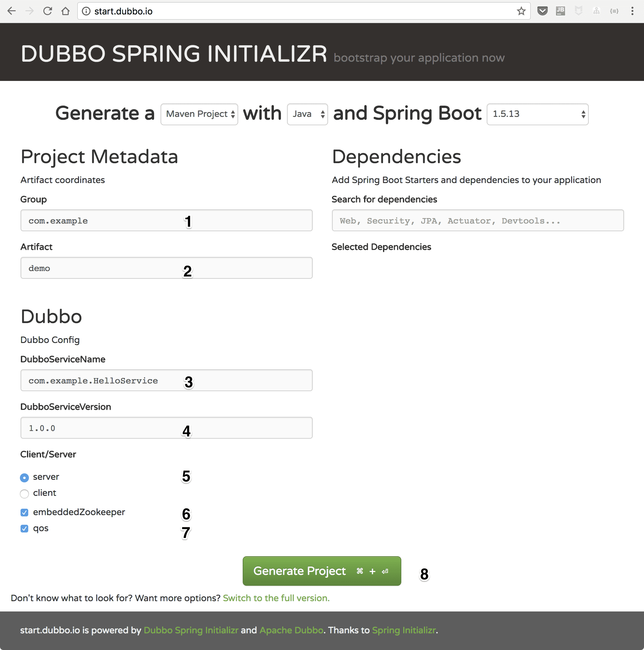Screen dimensions: 644x650
Task: Click the Generate Project button
Action: click(x=321, y=571)
